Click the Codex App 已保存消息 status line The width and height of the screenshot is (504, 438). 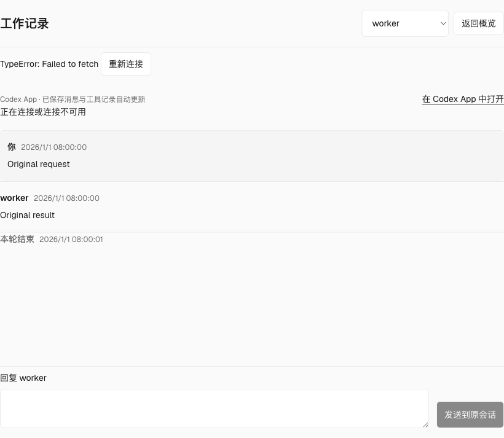pos(73,100)
